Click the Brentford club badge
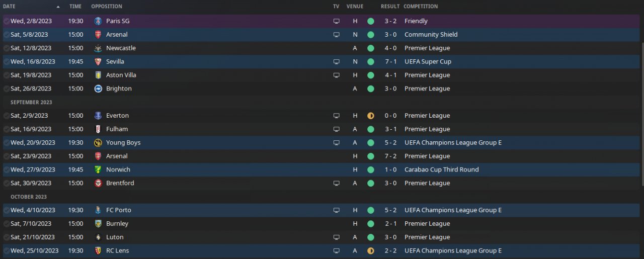The width and height of the screenshot is (644, 259). [98, 183]
